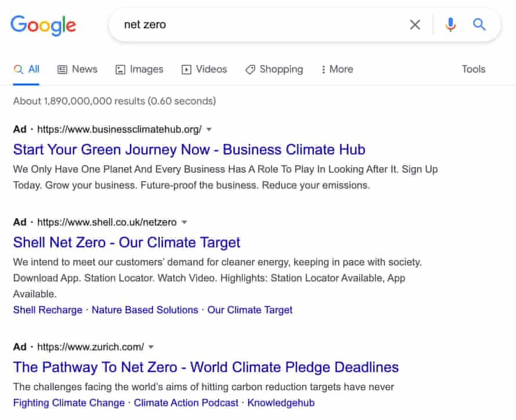Viewport: 516px width, 420px height.
Task: Start voice search with microphone icon
Action: 450,24
